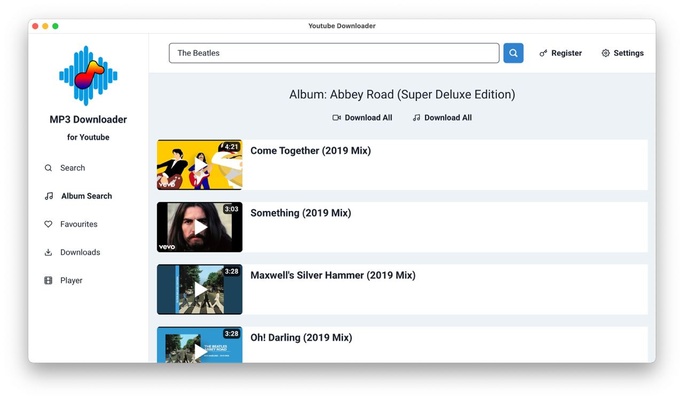Image resolution: width=684 pixels, height=400 pixels.
Task: Click the red close window button
Action: (x=35, y=26)
